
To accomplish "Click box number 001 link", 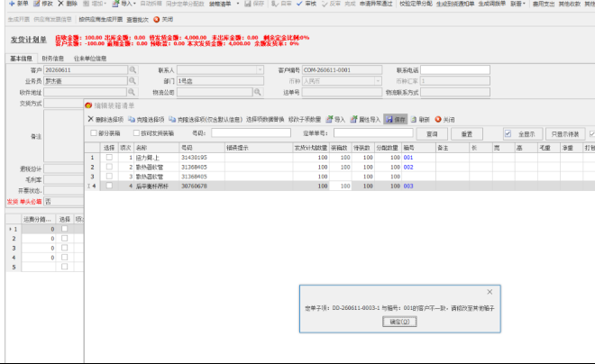I will coord(408,158).
